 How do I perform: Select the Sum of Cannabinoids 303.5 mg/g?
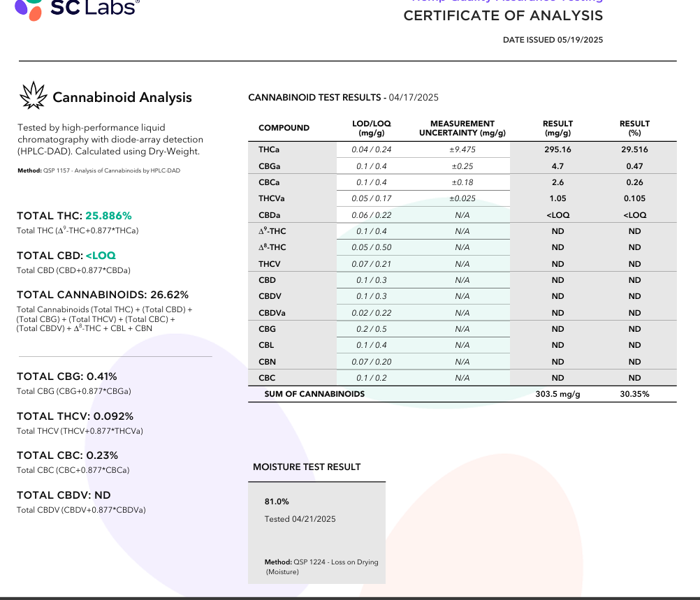click(x=557, y=394)
